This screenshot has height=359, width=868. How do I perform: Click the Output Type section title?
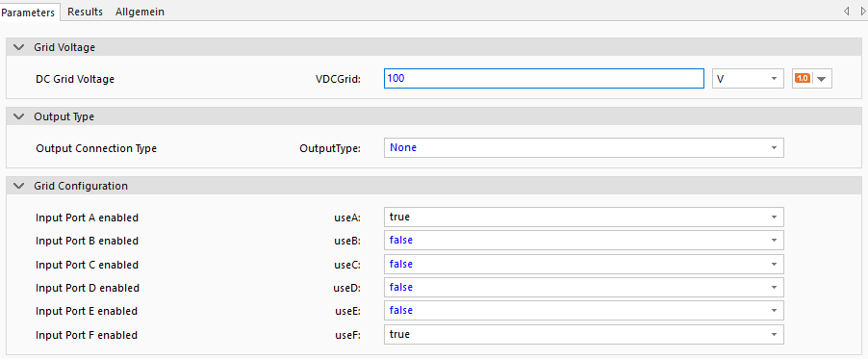coord(64,116)
